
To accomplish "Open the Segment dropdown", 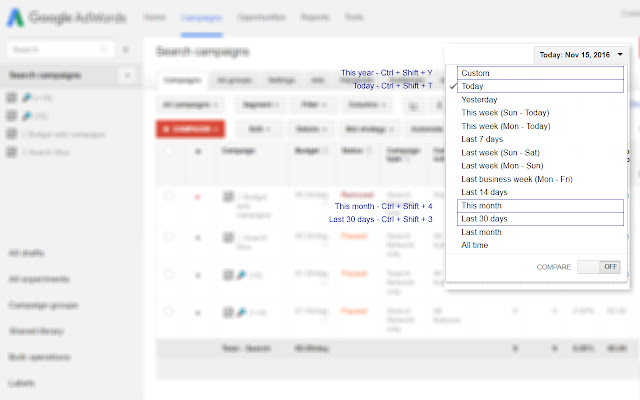I will [x=260, y=105].
